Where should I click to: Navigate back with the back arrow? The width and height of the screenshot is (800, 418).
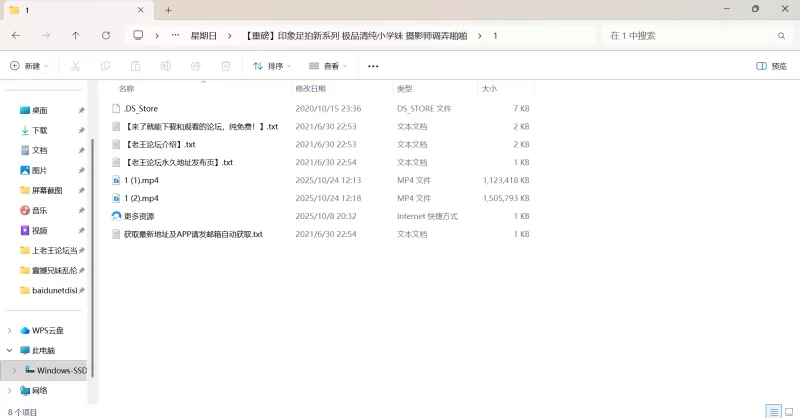pos(16,35)
